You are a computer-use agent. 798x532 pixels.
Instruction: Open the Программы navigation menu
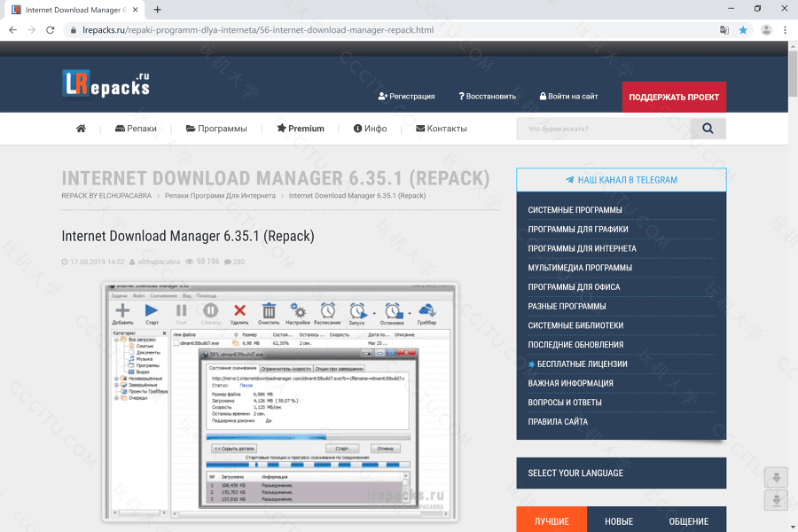point(216,129)
